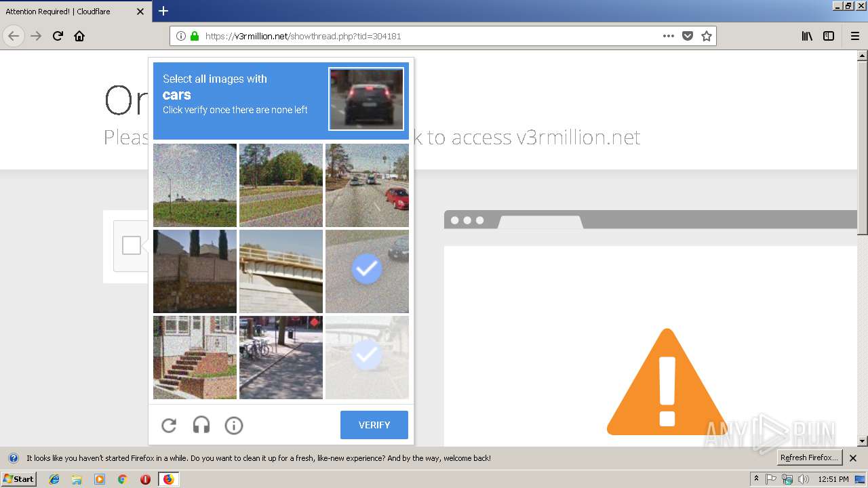Screen dimensions: 868x488
Task: Deselect the checked dark car tile
Action: pos(367,271)
